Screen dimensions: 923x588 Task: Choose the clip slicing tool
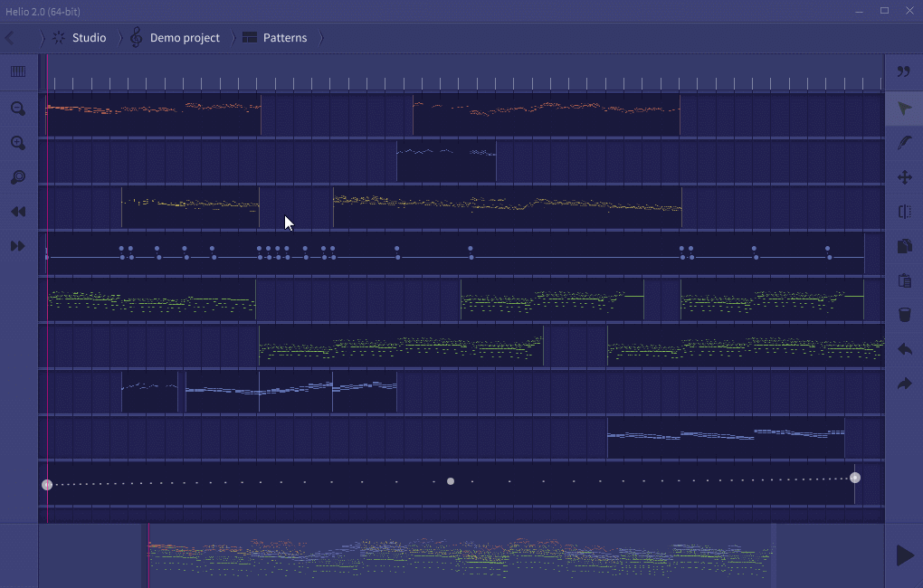pyautogui.click(x=905, y=212)
